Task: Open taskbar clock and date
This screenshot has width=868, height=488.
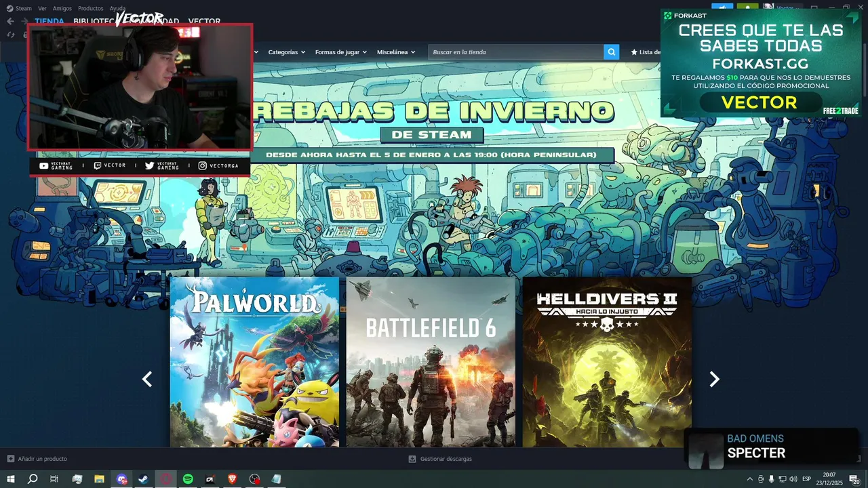Action: tap(829, 479)
